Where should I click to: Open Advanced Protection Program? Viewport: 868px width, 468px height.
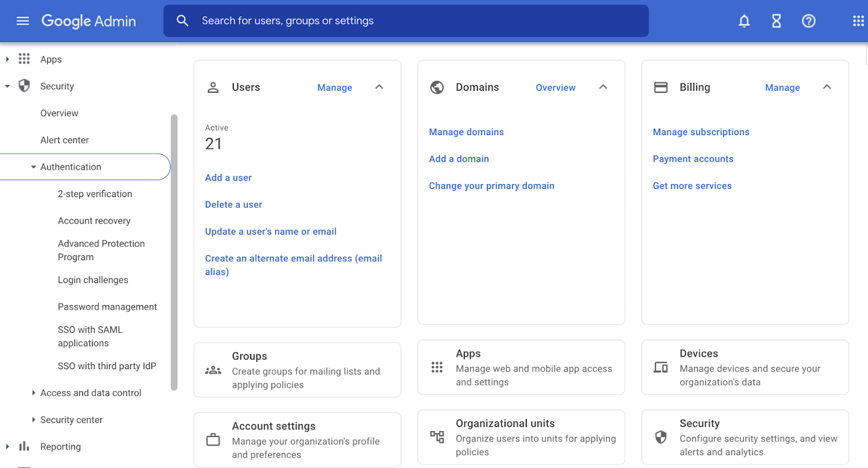[x=101, y=250]
